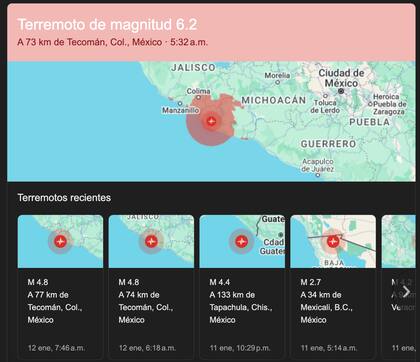Click 'A 34 km de Mexicali, B.C.' text
Image resolution: width=420 pixels, height=362 pixels.
tap(327, 301)
